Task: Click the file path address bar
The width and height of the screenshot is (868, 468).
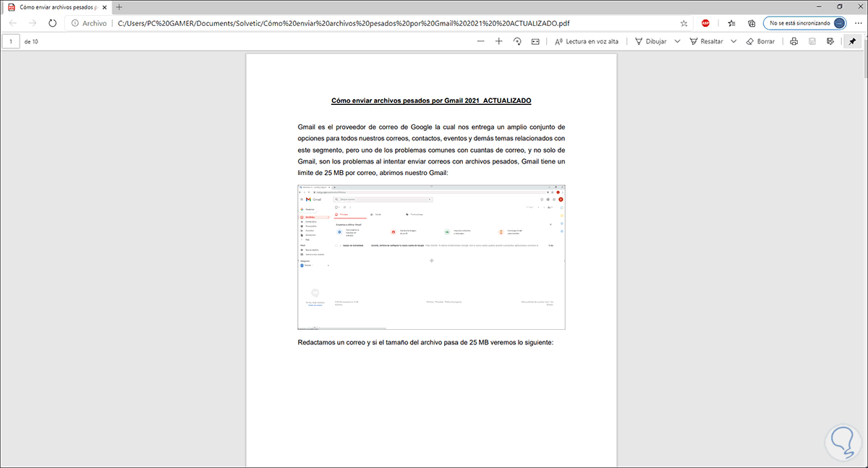Action: pos(344,23)
